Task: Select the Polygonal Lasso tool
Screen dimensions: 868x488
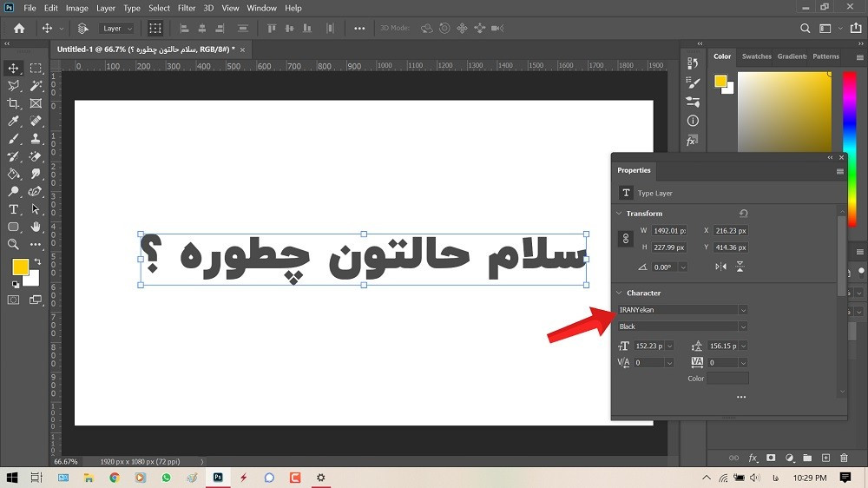Action: (13, 86)
